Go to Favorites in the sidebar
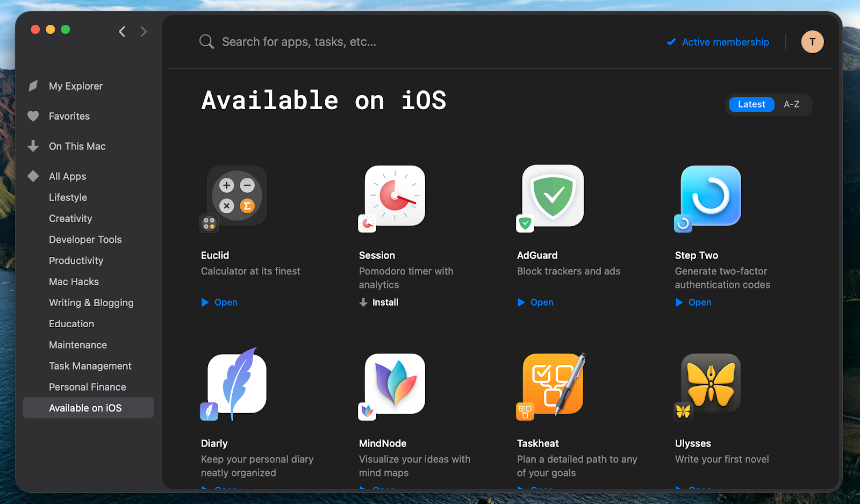The width and height of the screenshot is (860, 504). pos(69,116)
